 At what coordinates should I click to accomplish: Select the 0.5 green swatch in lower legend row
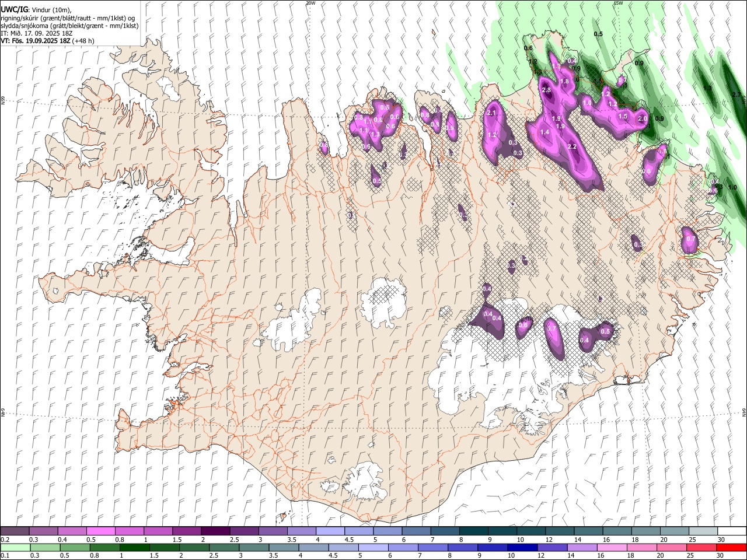pos(75,548)
